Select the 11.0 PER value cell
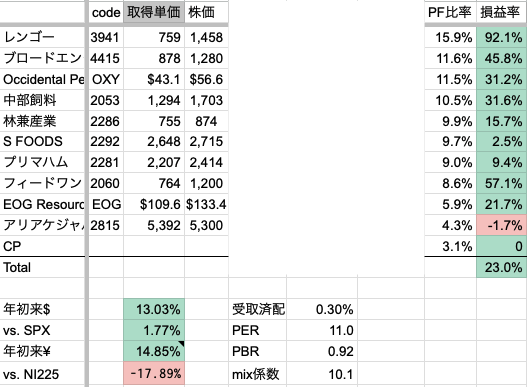This screenshot has width=527, height=387. click(322, 330)
